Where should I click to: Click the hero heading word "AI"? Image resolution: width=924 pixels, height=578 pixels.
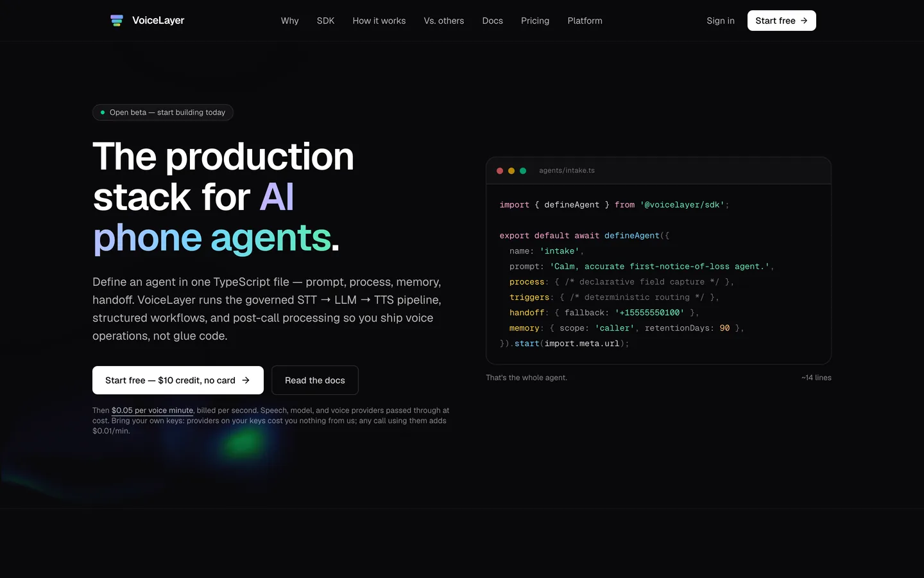click(x=277, y=197)
